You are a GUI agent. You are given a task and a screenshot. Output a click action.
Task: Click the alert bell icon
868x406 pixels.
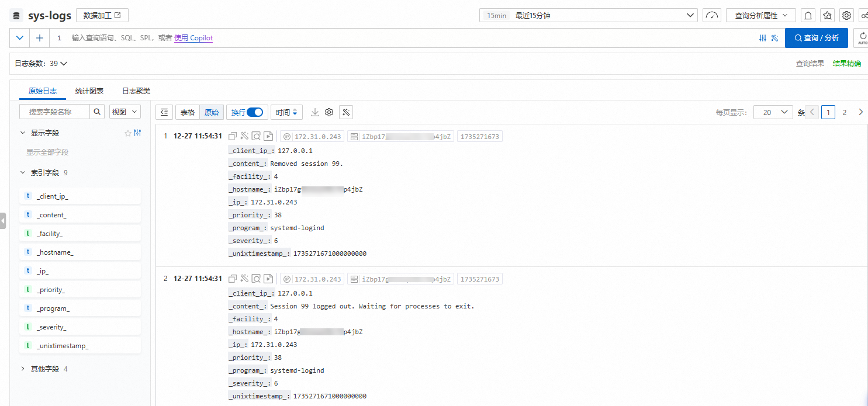(808, 15)
